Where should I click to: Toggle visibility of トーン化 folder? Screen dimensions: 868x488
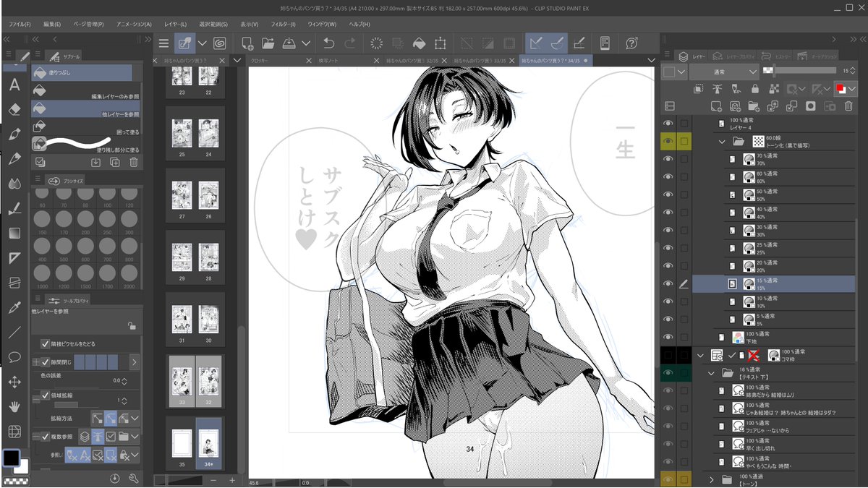pos(668,141)
